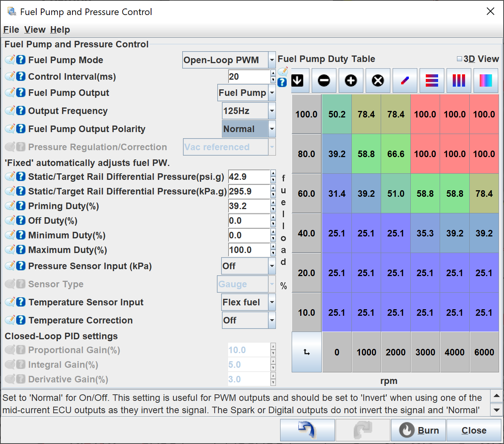This screenshot has height=444, width=504.
Task: Click the undo arrow button
Action: [307, 430]
